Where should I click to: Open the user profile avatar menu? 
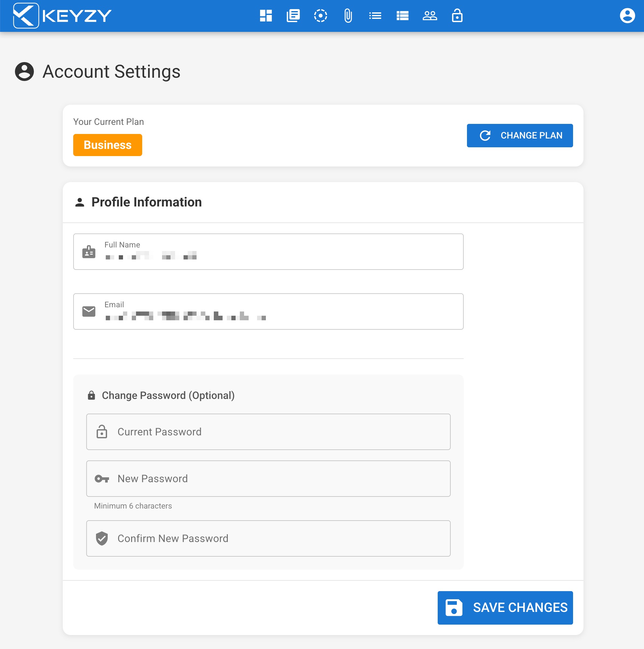pos(627,16)
